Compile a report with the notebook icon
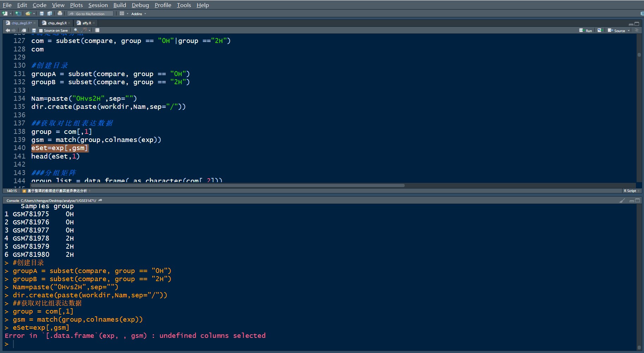 pos(97,30)
